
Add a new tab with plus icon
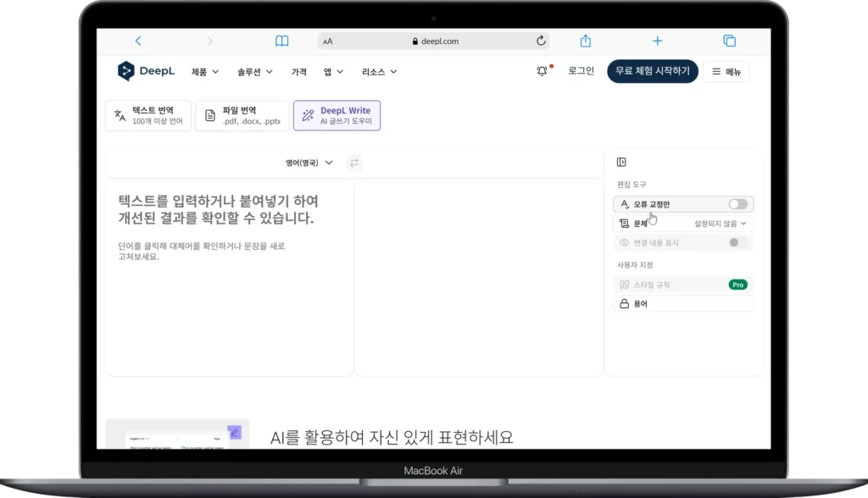[x=657, y=41]
